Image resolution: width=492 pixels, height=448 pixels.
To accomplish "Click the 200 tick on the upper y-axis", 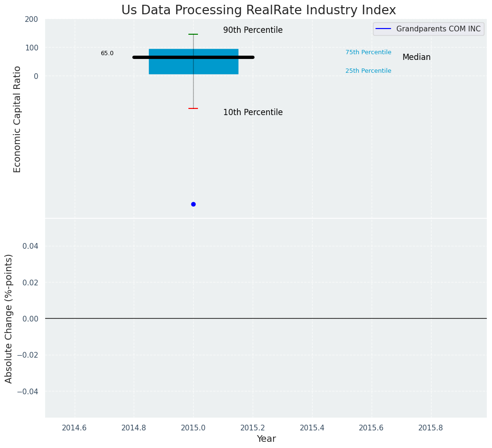I will pyautogui.click(x=31, y=19).
